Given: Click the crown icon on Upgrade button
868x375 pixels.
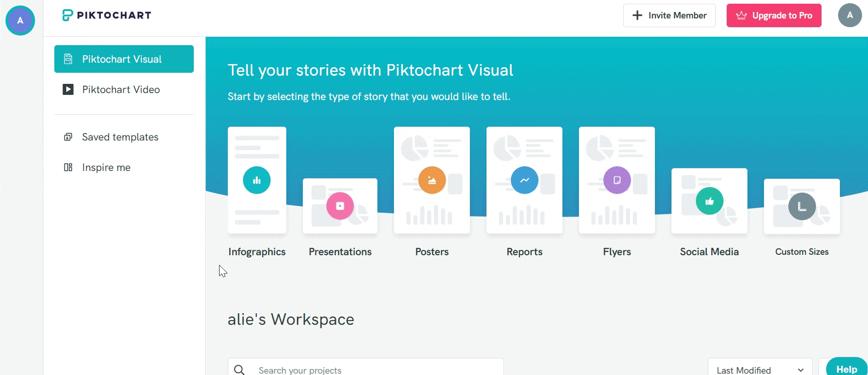Looking at the screenshot, I should 741,15.
